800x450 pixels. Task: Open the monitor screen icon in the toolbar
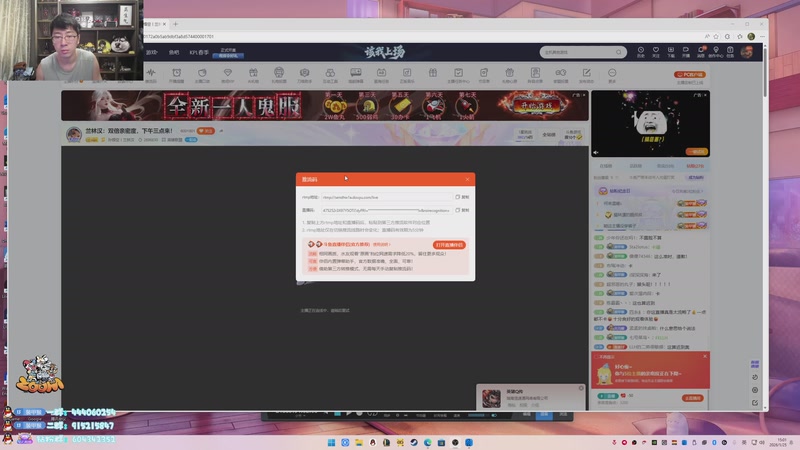click(x=356, y=72)
